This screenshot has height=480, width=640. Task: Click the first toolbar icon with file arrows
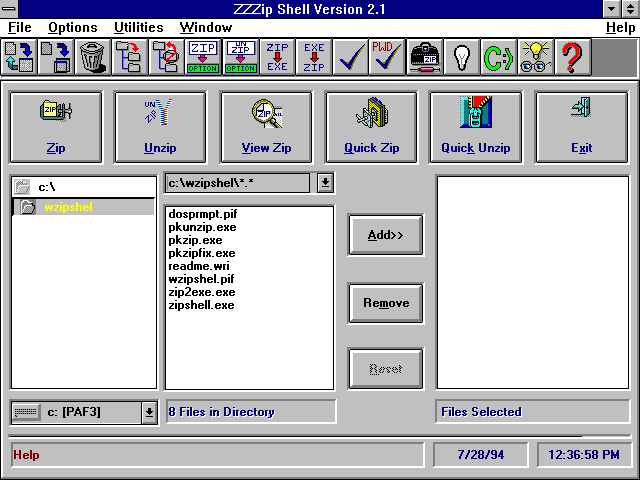[x=19, y=57]
